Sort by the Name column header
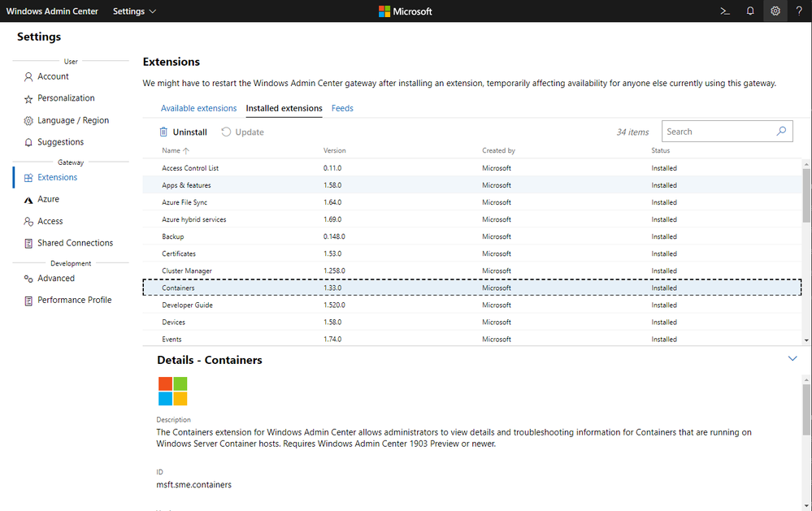 pos(171,150)
